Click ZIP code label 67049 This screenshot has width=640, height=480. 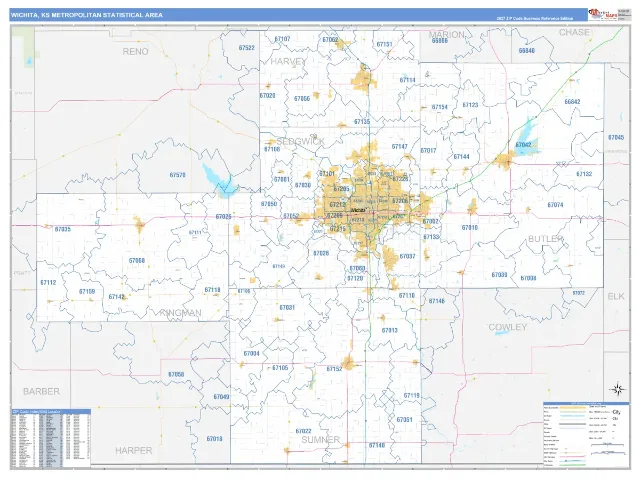point(221,397)
